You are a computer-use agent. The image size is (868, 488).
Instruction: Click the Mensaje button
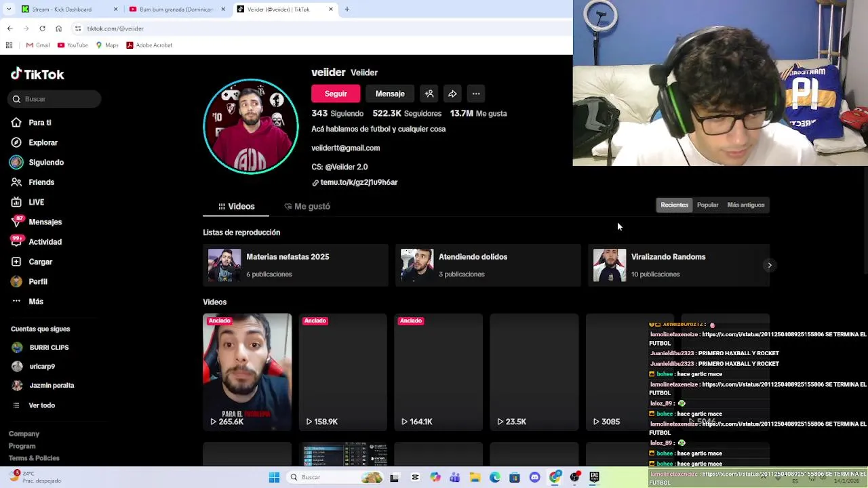[390, 94]
